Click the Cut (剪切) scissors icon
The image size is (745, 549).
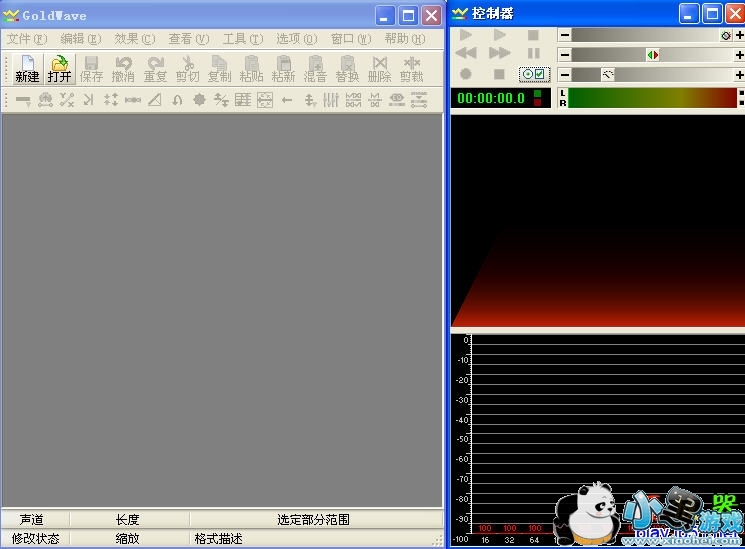[x=187, y=69]
